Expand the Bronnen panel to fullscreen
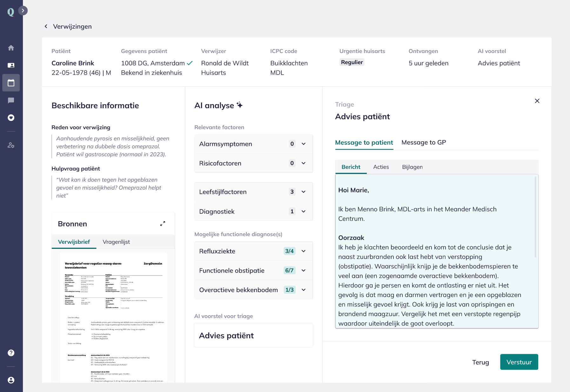 [x=163, y=224]
